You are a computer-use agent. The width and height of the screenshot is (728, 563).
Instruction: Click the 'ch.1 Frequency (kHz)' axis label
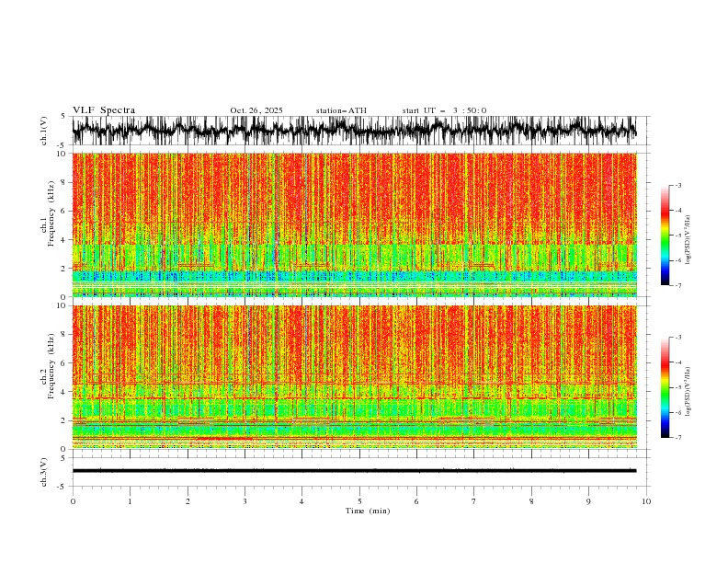click(48, 213)
